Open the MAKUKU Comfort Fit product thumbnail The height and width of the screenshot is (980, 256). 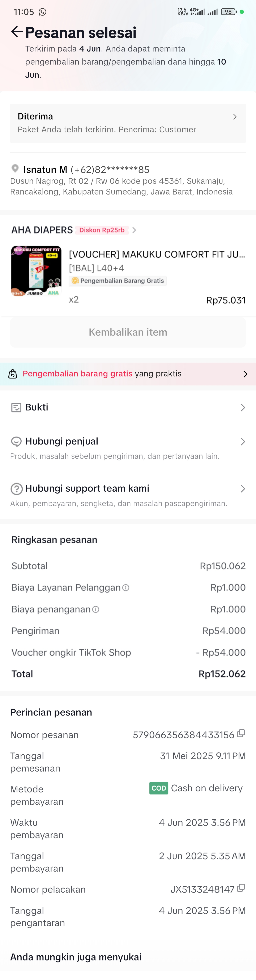coord(36,271)
